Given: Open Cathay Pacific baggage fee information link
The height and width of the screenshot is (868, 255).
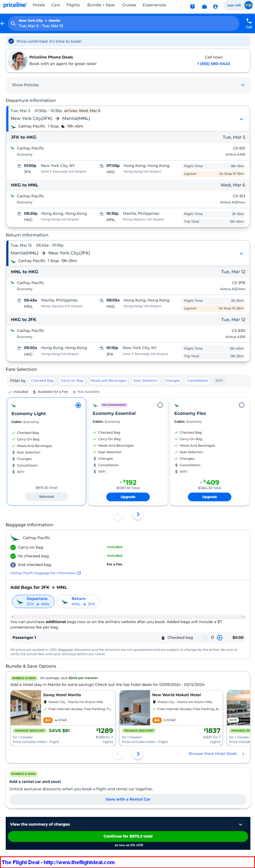Looking at the screenshot, I should [x=43, y=573].
